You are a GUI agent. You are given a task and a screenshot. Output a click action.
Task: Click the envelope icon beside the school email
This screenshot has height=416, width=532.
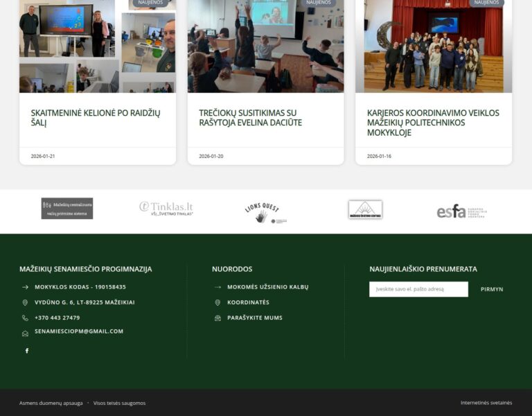coord(25,333)
